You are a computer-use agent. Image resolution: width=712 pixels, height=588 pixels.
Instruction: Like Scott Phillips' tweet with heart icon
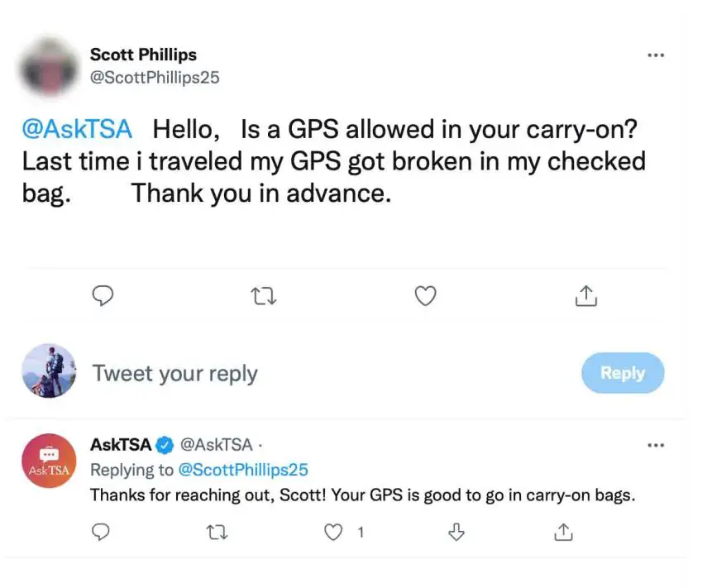(425, 296)
